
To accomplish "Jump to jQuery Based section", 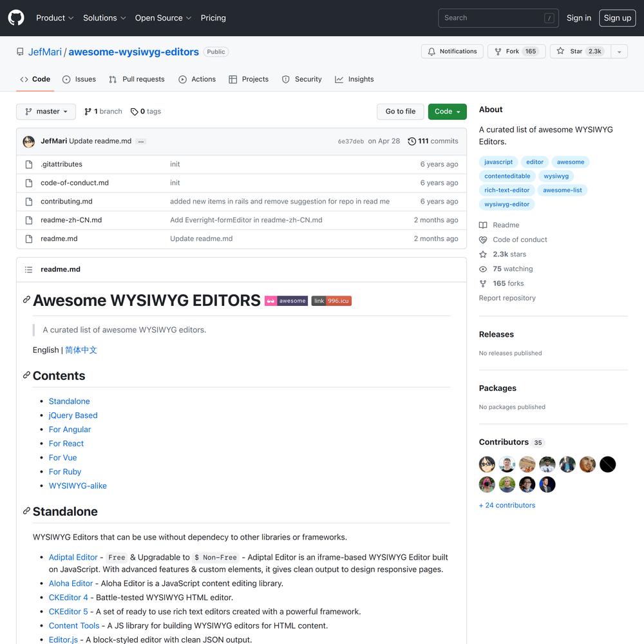I will pyautogui.click(x=73, y=415).
